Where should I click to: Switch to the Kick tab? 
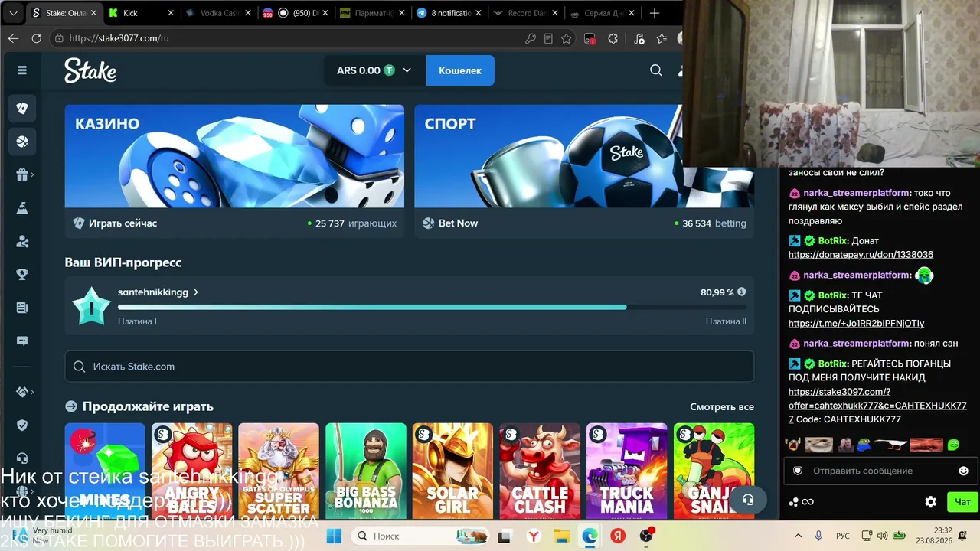coord(141,13)
